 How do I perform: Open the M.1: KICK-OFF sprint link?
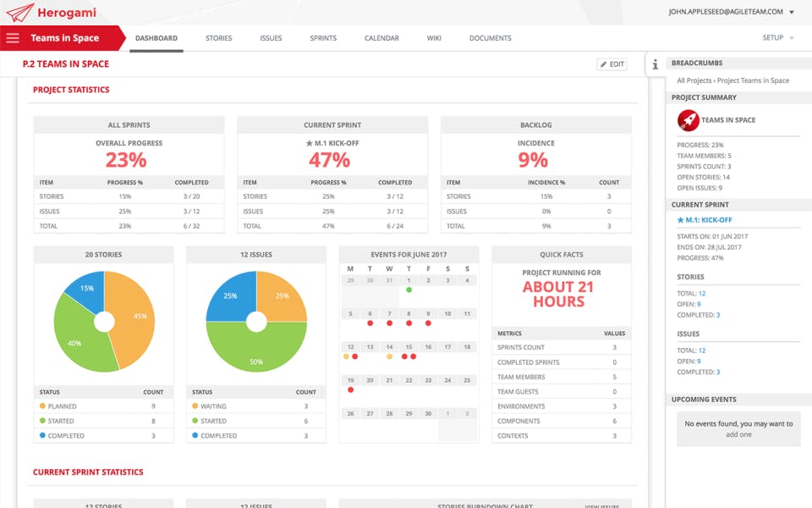click(709, 220)
